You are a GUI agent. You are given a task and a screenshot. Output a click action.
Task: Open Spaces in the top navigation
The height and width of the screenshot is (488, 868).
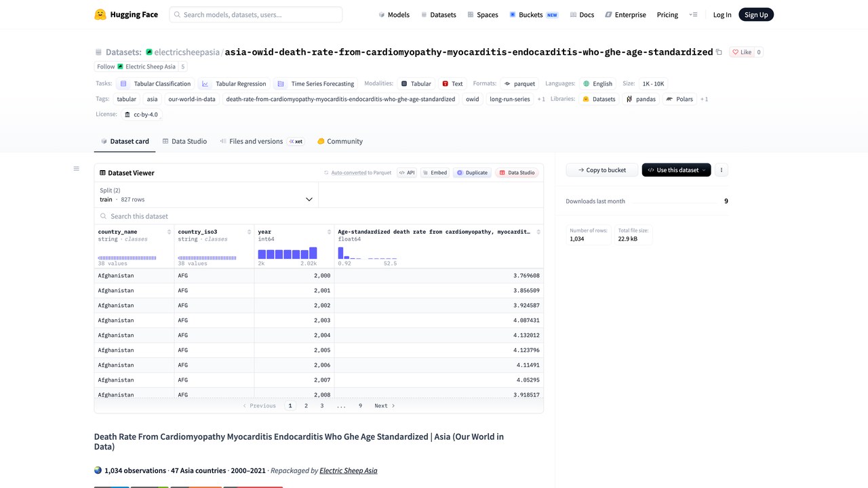coord(482,14)
